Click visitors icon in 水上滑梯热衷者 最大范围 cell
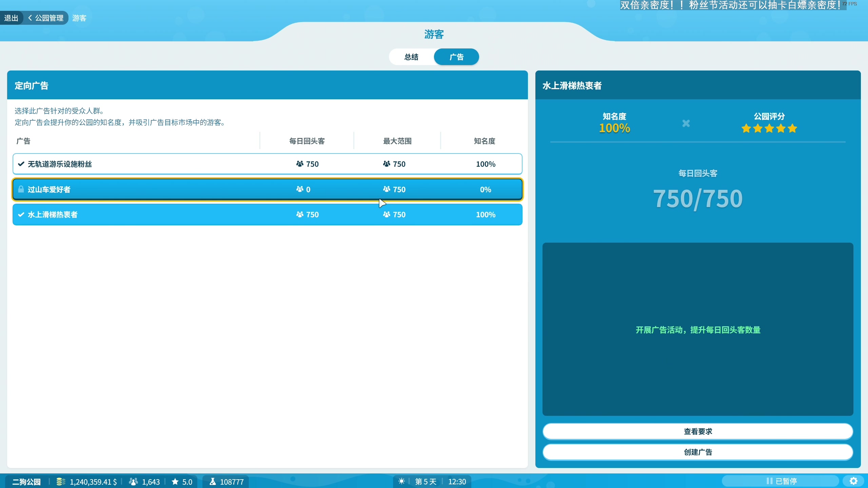868x488 pixels. (x=387, y=214)
